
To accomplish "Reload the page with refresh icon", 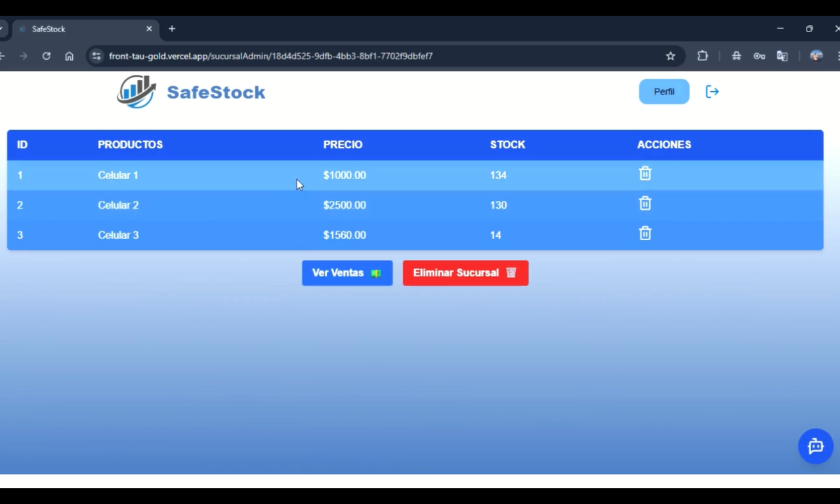I will (47, 56).
